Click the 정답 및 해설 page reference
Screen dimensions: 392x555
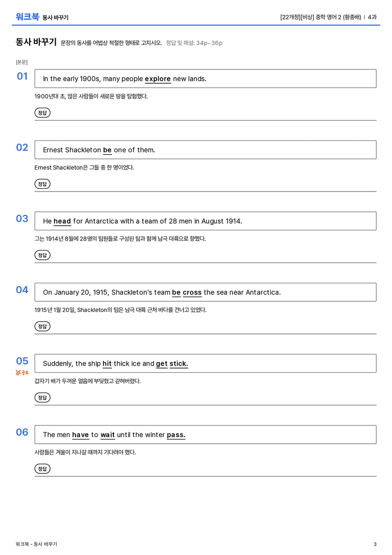pos(194,43)
